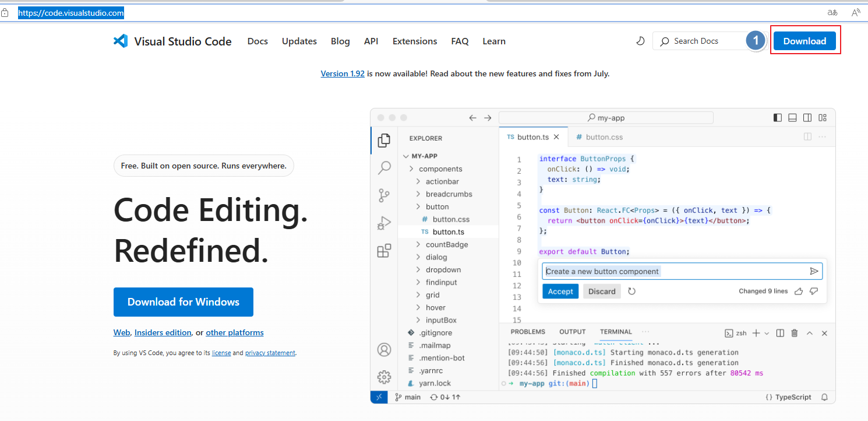Maximize the panel with caret icon

click(x=810, y=333)
